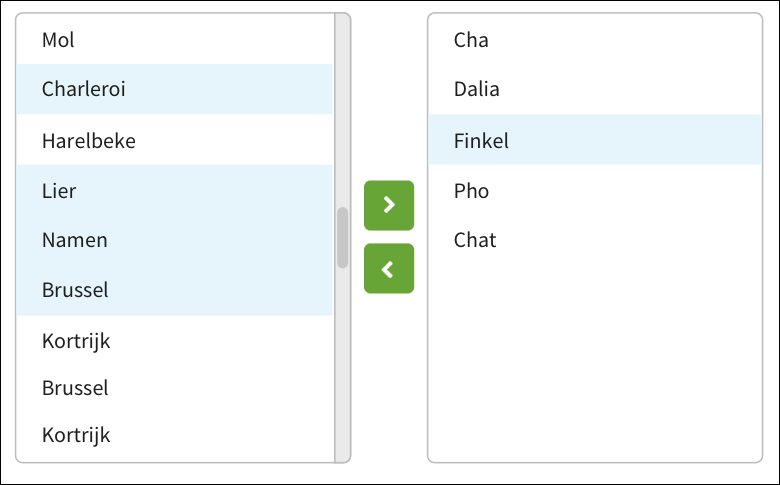Click scrollbar track below the thumb
The width and height of the screenshot is (780, 485).
click(x=342, y=370)
